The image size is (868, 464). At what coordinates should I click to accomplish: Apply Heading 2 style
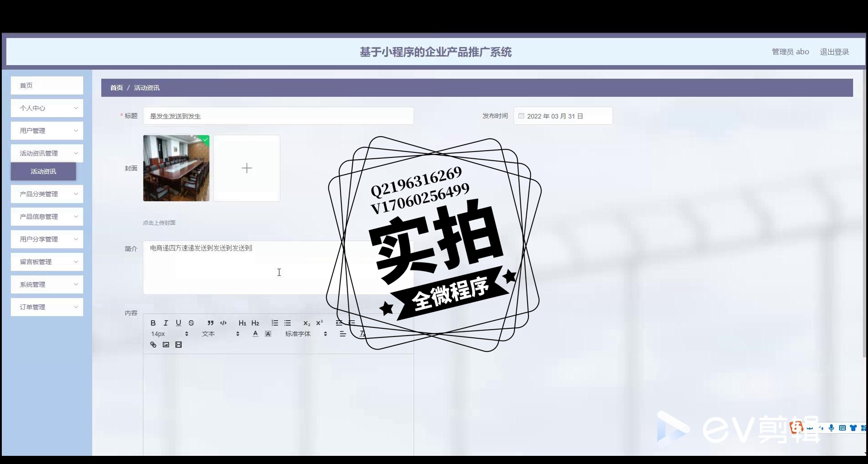[255, 323]
